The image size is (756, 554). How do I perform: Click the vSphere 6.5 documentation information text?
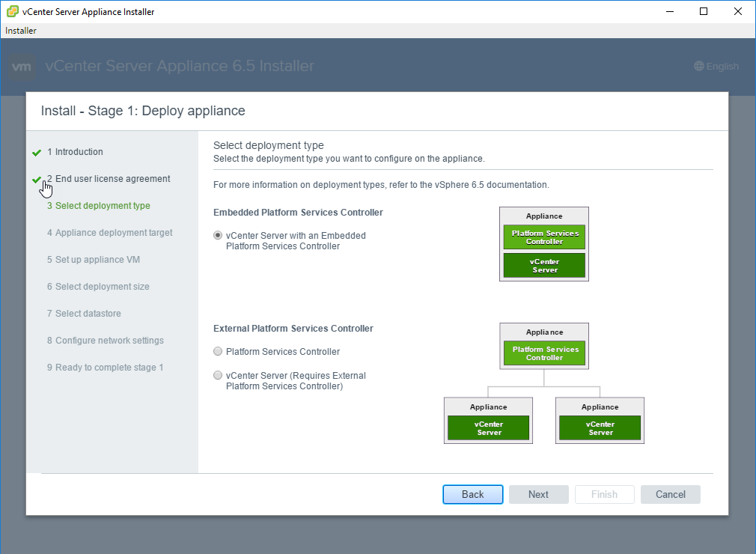(x=381, y=185)
